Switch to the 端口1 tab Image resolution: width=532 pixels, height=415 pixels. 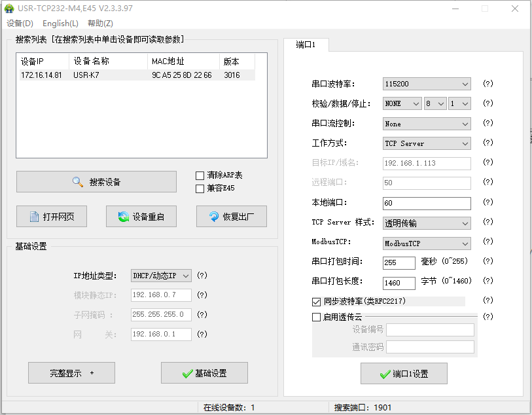306,45
